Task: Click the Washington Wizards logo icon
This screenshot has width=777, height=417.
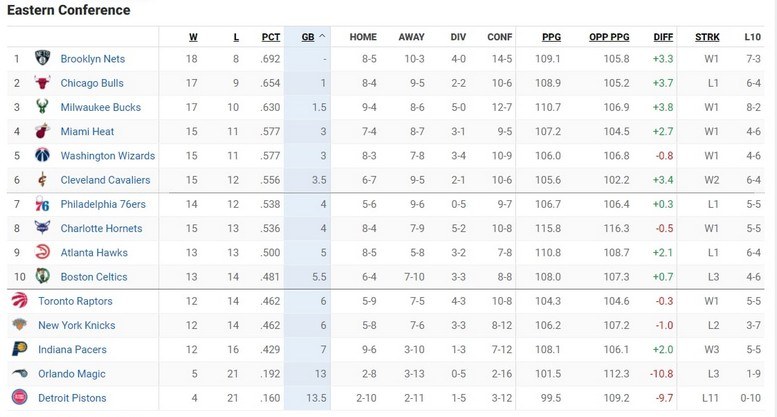Action: coord(42,156)
